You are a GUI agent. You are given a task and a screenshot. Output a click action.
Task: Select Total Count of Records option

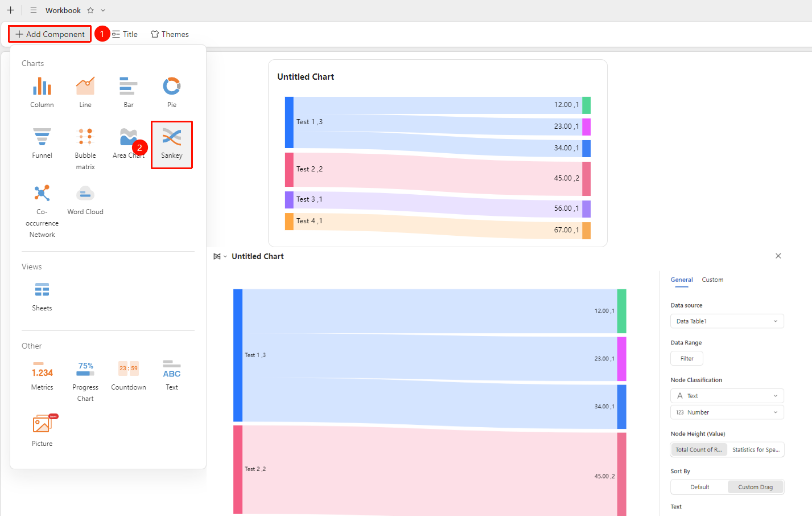click(x=699, y=449)
